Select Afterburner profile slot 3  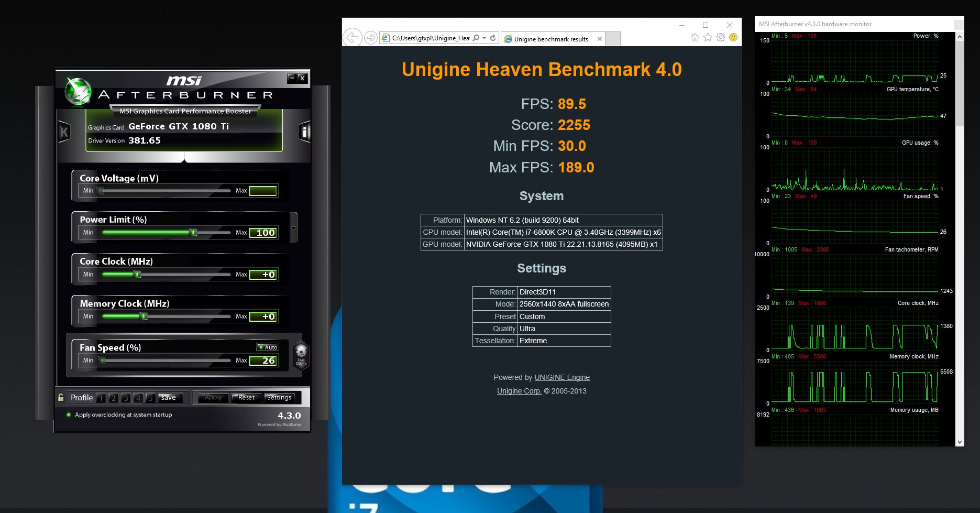(126, 398)
